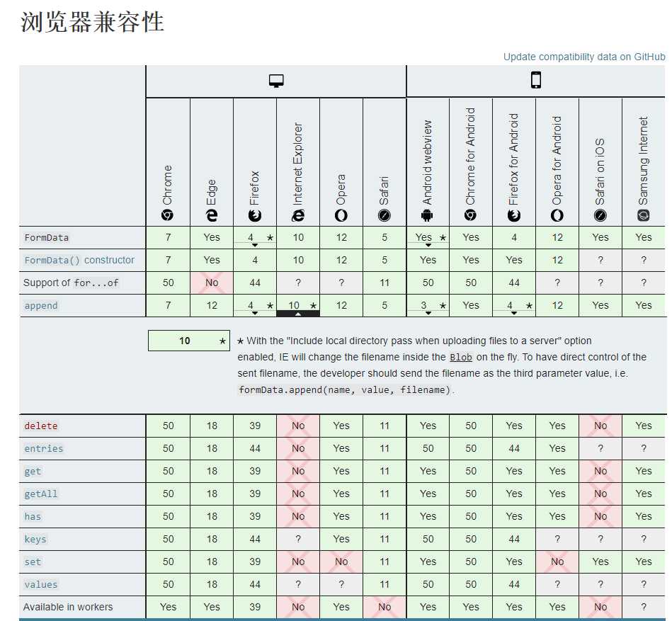Screen dimensions: 672x621
Task: Click the Android webview robot icon
Action: coord(427,215)
